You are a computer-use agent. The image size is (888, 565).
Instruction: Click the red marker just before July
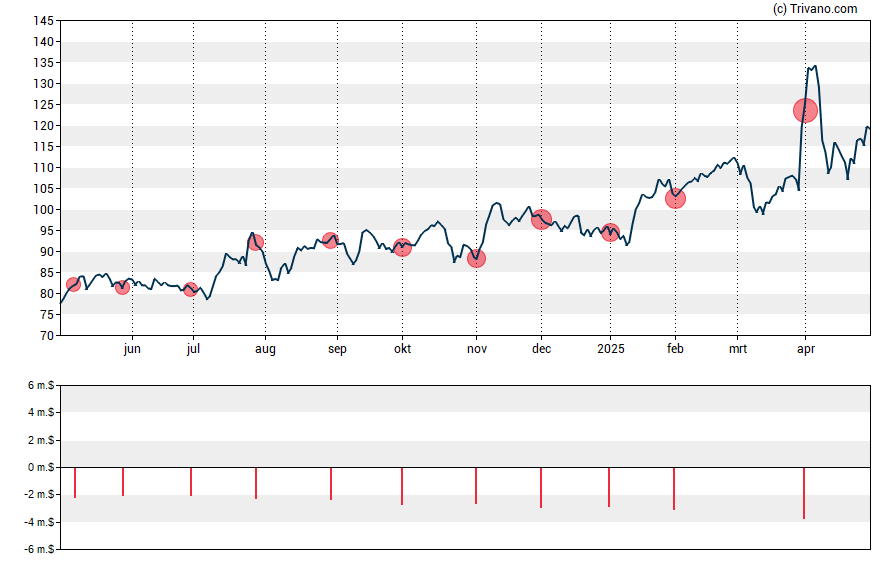coord(190,289)
